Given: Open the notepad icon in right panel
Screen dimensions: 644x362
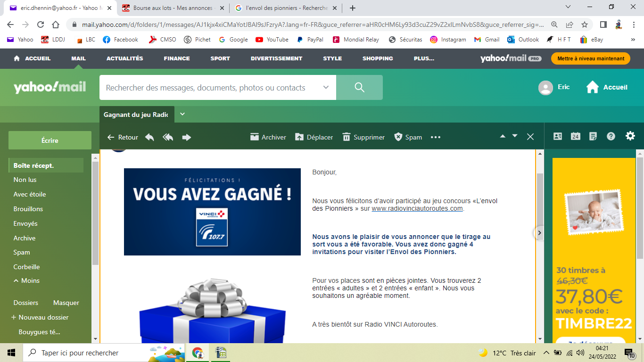Looking at the screenshot, I should (x=593, y=136).
